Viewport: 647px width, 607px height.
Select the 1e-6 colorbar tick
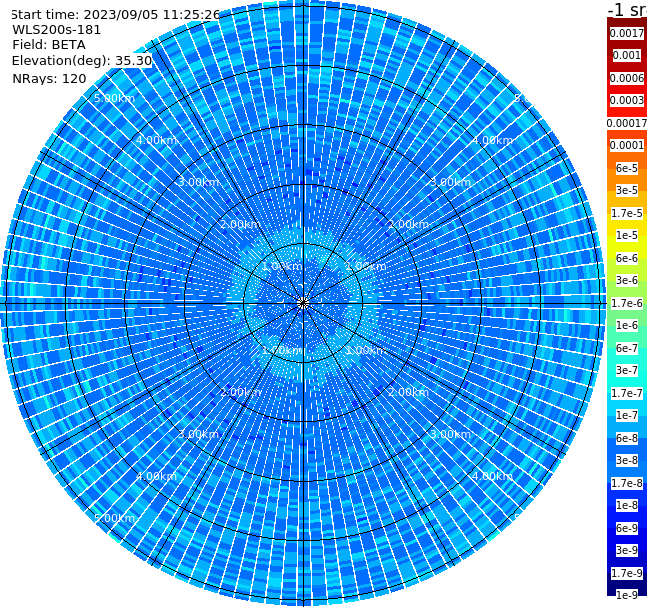[x=627, y=325]
